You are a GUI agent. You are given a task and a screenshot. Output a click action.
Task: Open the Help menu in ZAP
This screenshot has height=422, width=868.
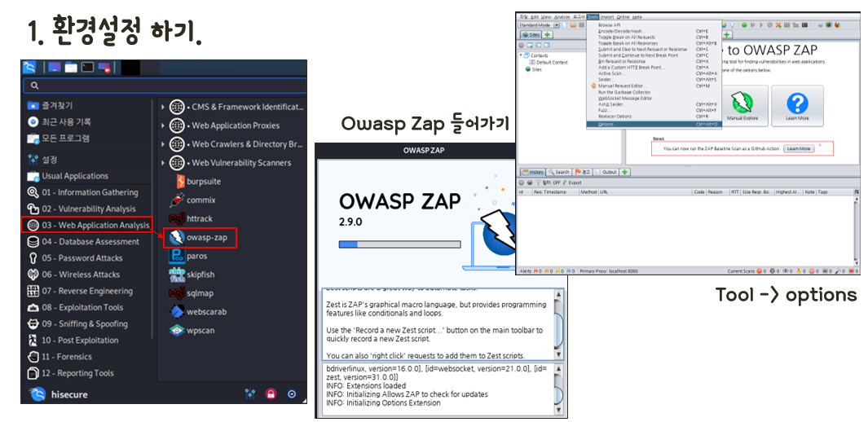(x=637, y=17)
